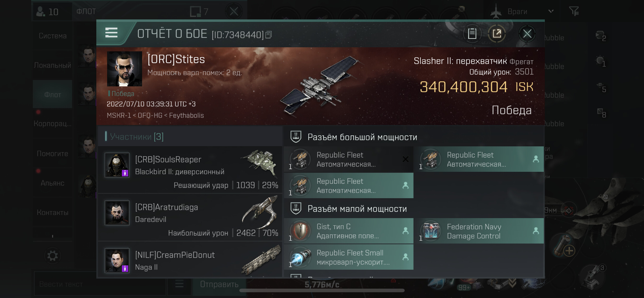This screenshot has height=298, width=644.
Task: Open the battle report hamburger menu
Action: tap(111, 33)
